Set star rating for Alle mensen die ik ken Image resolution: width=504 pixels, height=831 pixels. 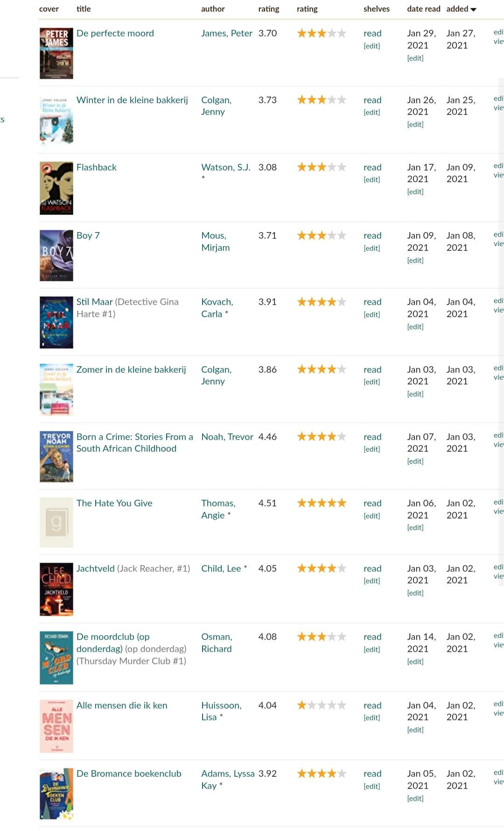pos(322,705)
